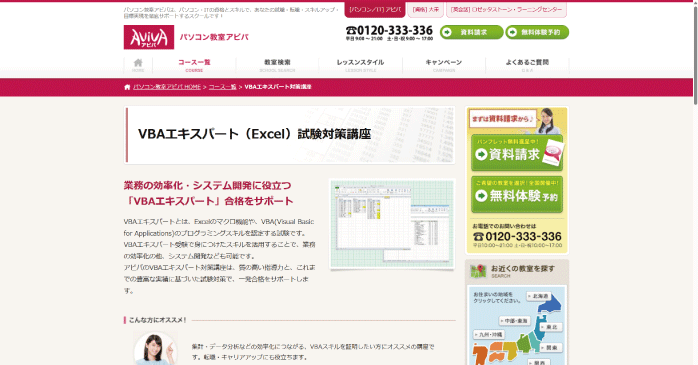698x365 pixels.
Task: Open the よくあるご質問 navigation menu
Action: click(527, 65)
